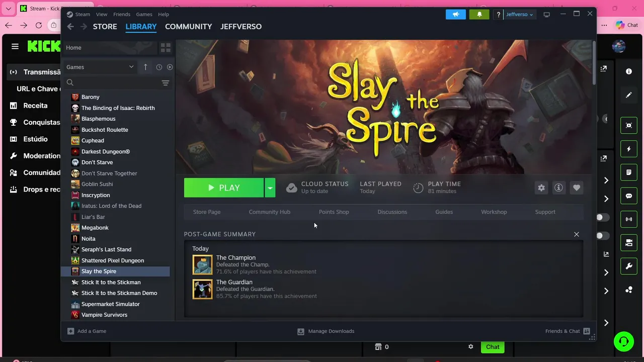Open browser tab list dropdown
644x362 pixels.
click(8, 9)
